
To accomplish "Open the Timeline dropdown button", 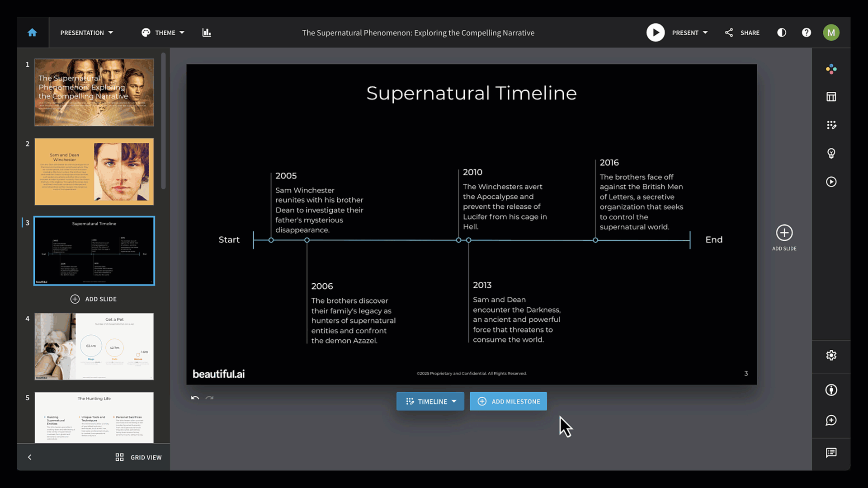I will (x=430, y=401).
